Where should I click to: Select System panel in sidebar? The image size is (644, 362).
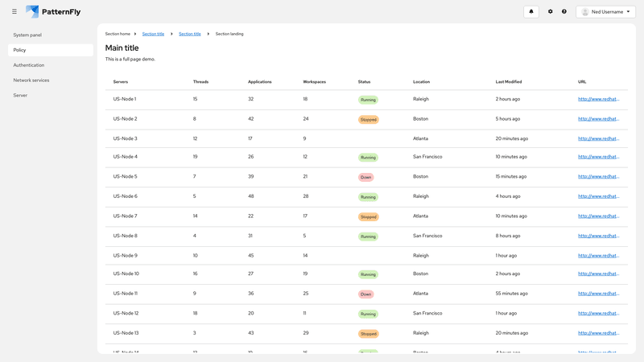pyautogui.click(x=27, y=35)
